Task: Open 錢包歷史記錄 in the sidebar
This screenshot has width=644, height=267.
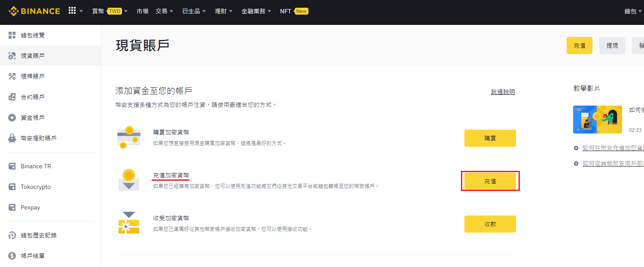Action: (x=51, y=235)
